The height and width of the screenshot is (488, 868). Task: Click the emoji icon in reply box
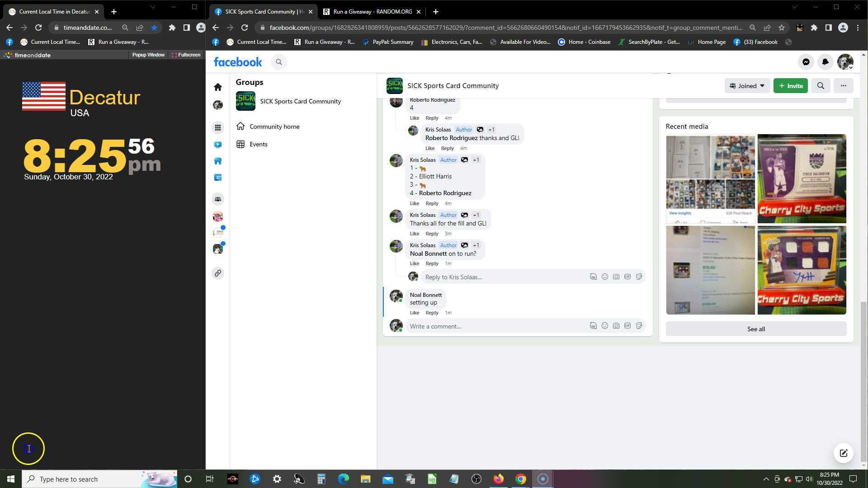(604, 277)
